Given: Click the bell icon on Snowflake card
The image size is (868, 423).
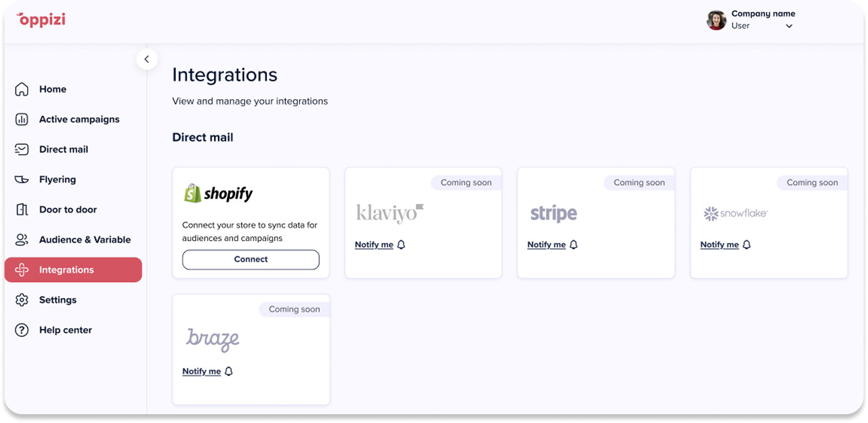Looking at the screenshot, I should point(746,245).
